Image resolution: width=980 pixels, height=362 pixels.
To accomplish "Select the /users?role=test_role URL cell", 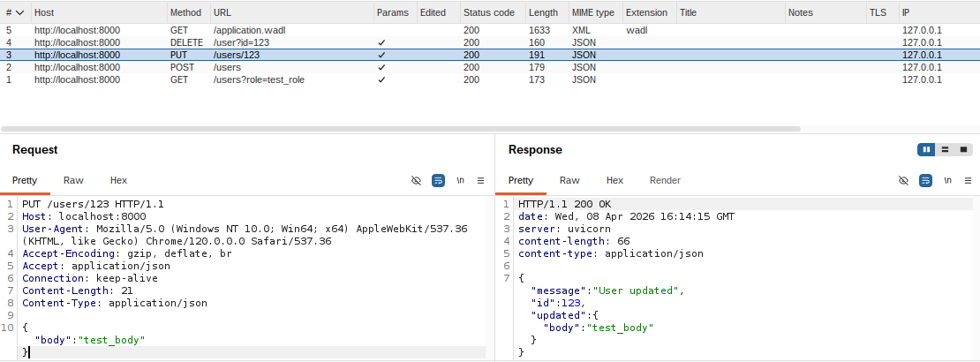I will [x=259, y=80].
